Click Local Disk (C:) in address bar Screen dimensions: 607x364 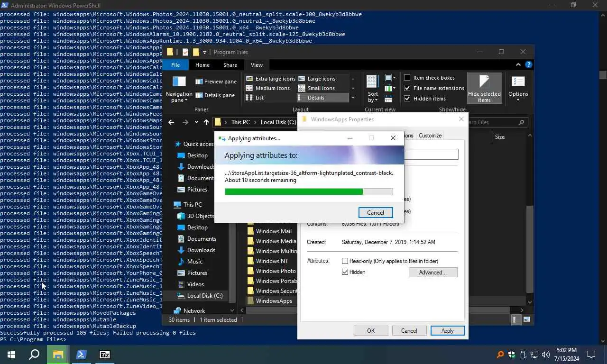[278, 122]
